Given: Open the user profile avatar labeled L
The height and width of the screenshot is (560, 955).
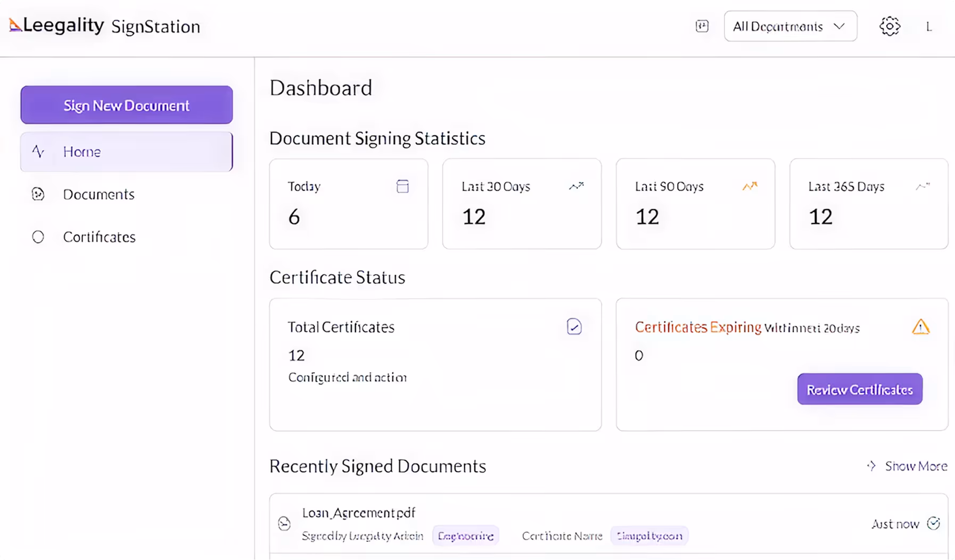Looking at the screenshot, I should (x=930, y=26).
